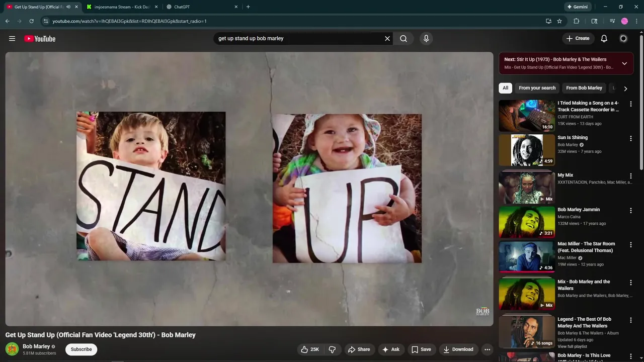Open the YouTube hamburger guide menu
Viewport: 644px width, 362px height.
coord(12,39)
